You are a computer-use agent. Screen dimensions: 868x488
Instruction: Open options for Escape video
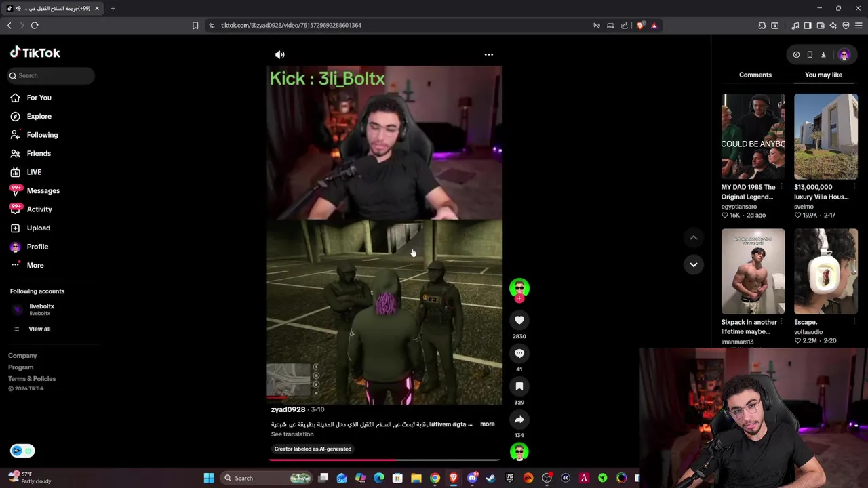pos(854,321)
